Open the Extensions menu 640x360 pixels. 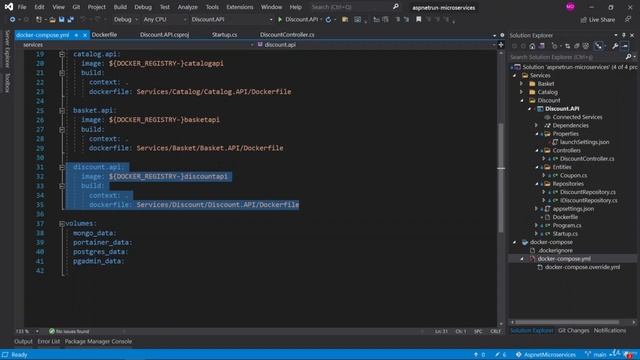pyautogui.click(x=240, y=7)
